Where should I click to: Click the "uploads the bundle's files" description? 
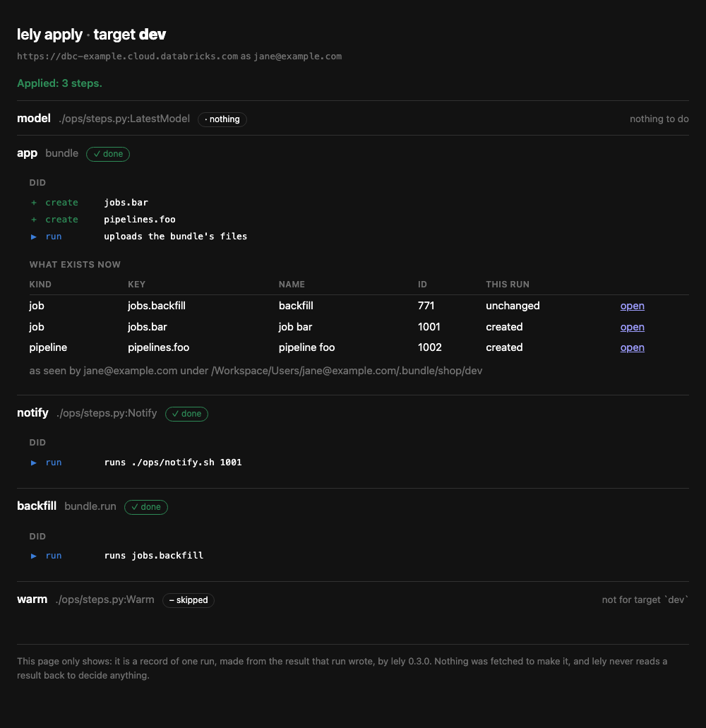coord(176,237)
